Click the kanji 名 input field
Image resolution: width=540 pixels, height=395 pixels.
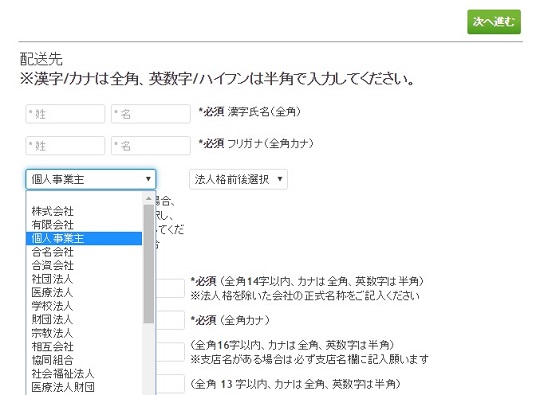[150, 114]
